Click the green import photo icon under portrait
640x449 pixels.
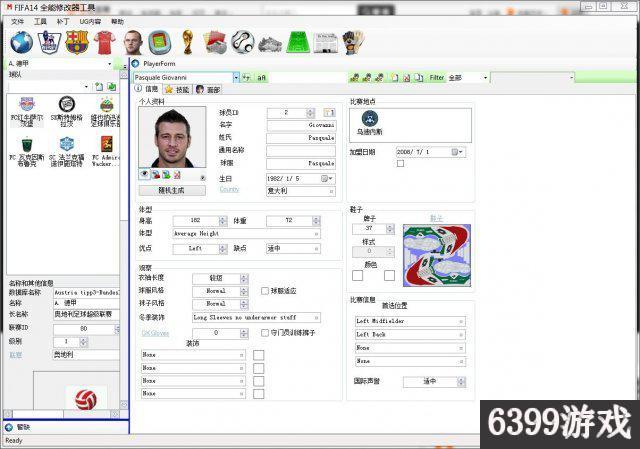pyautogui.click(x=166, y=175)
